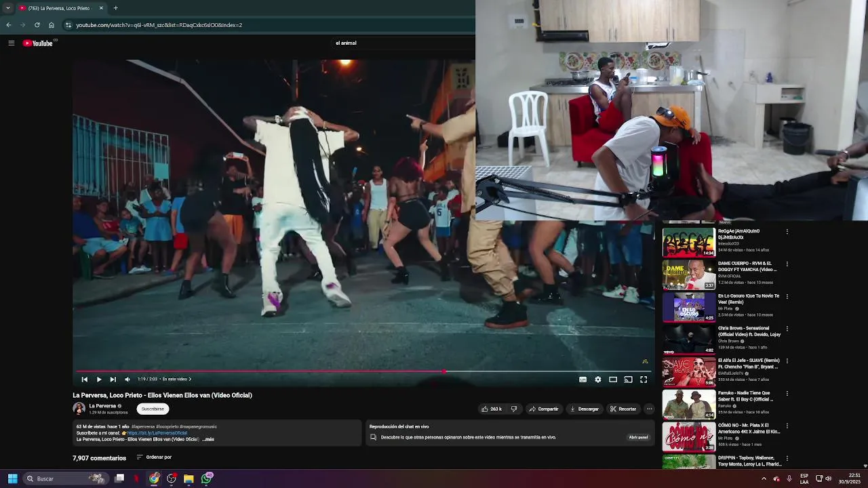Expand the 'En este video' chapters chevron
This screenshot has width=868, height=488.
190,380
